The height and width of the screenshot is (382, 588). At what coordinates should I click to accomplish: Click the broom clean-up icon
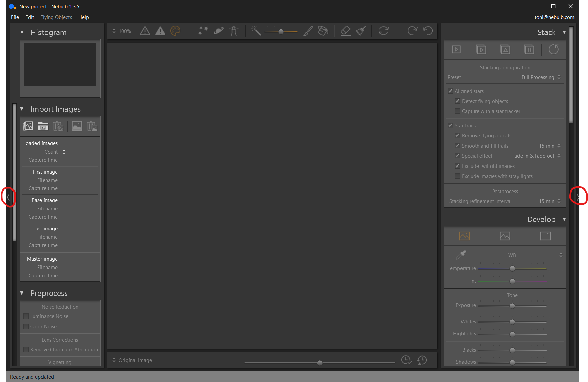(361, 31)
